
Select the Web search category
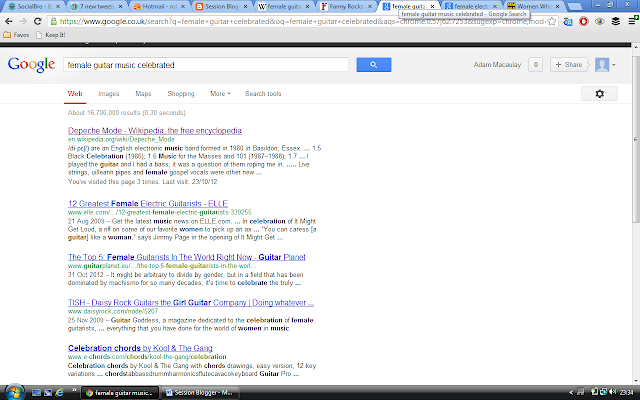pos(75,94)
